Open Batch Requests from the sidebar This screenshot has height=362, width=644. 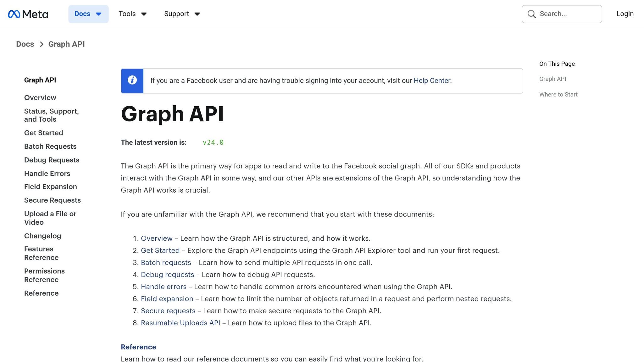coord(50,146)
